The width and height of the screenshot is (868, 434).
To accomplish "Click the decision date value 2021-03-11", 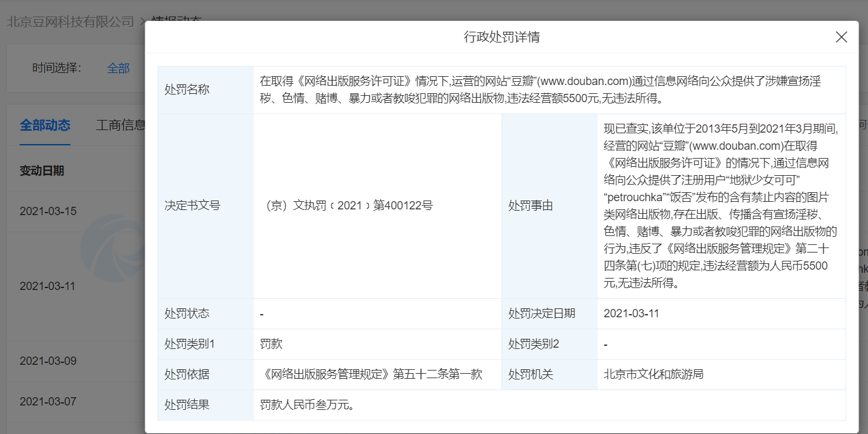I will (632, 313).
